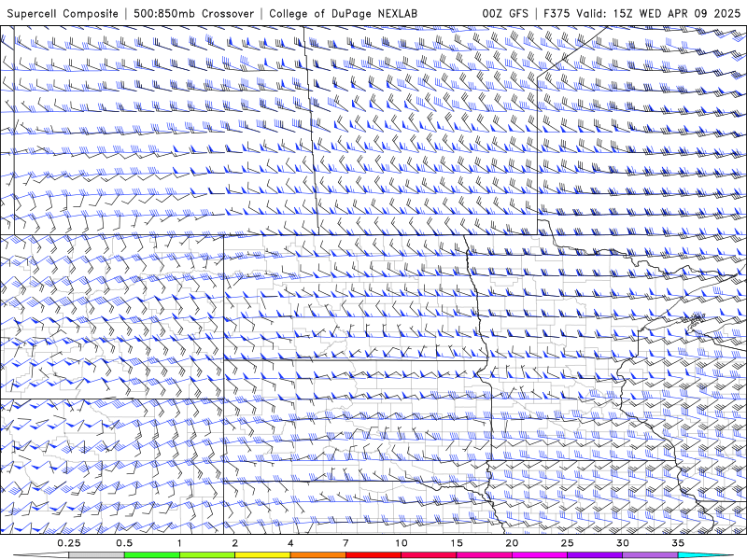The width and height of the screenshot is (747, 560).
Task: Click the lime color bar segment between 1 and 2
Action: pyautogui.click(x=207, y=555)
